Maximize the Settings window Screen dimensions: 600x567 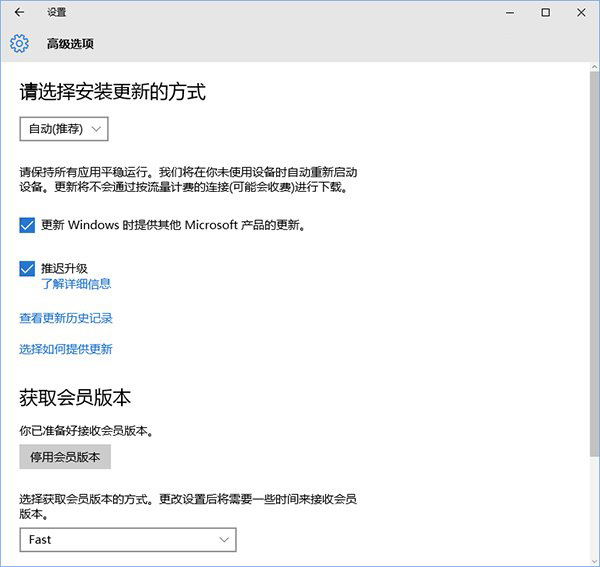(x=545, y=13)
